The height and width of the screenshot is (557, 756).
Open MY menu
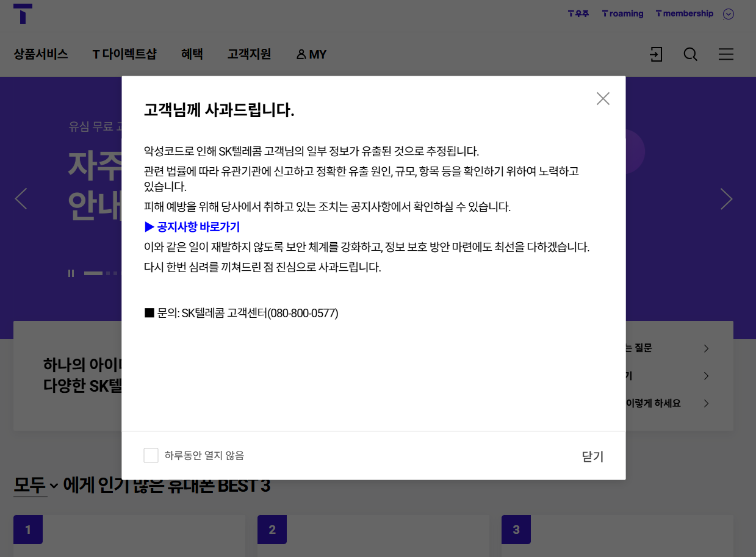[311, 54]
